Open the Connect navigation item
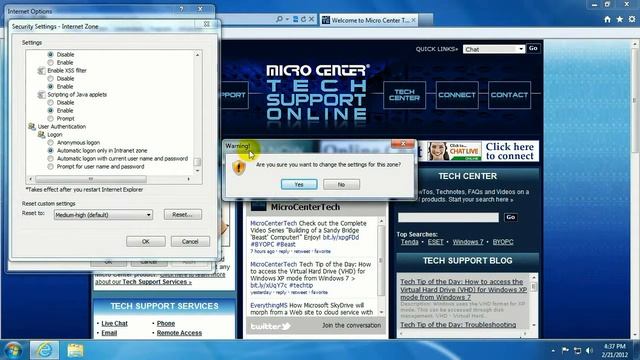 [x=457, y=95]
